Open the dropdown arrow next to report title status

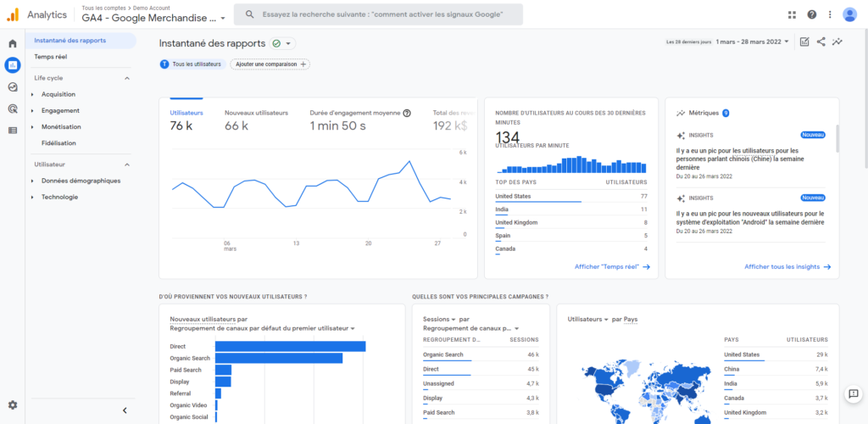[288, 44]
